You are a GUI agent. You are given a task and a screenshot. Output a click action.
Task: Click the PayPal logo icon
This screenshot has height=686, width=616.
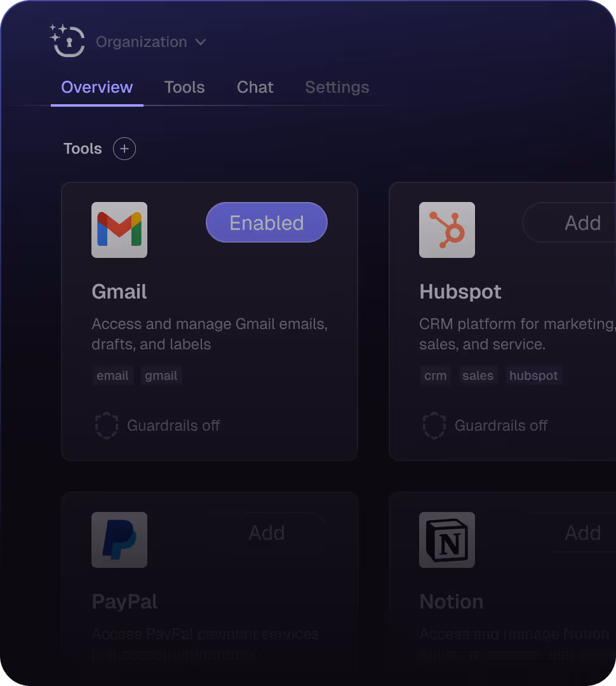point(119,540)
